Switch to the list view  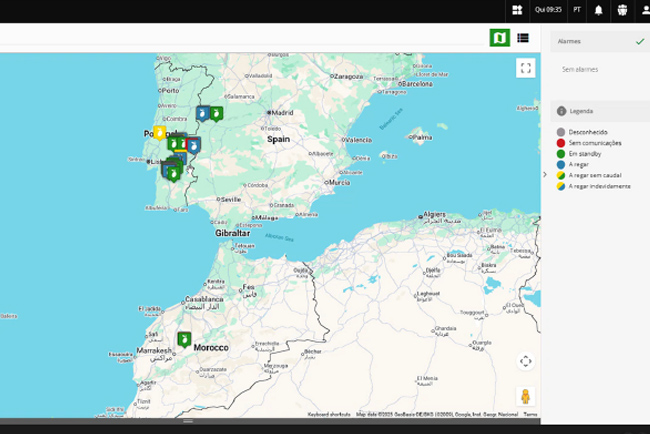523,38
